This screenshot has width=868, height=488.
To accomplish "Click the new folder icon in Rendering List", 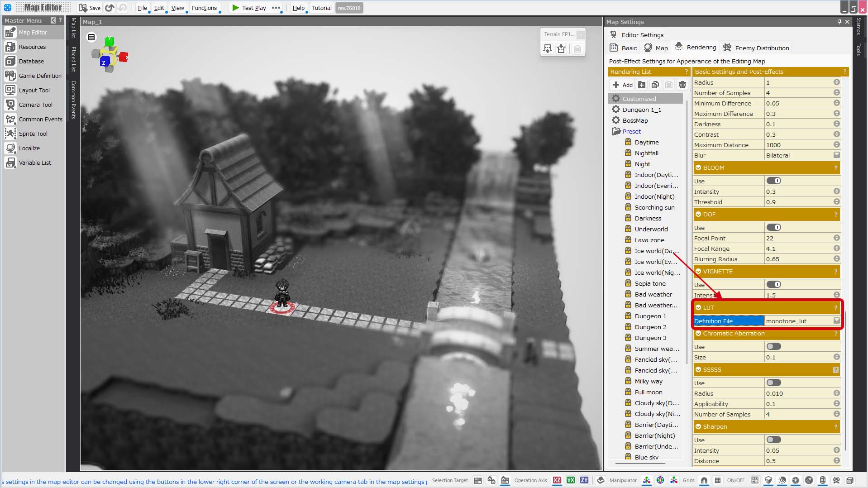I will click(642, 85).
